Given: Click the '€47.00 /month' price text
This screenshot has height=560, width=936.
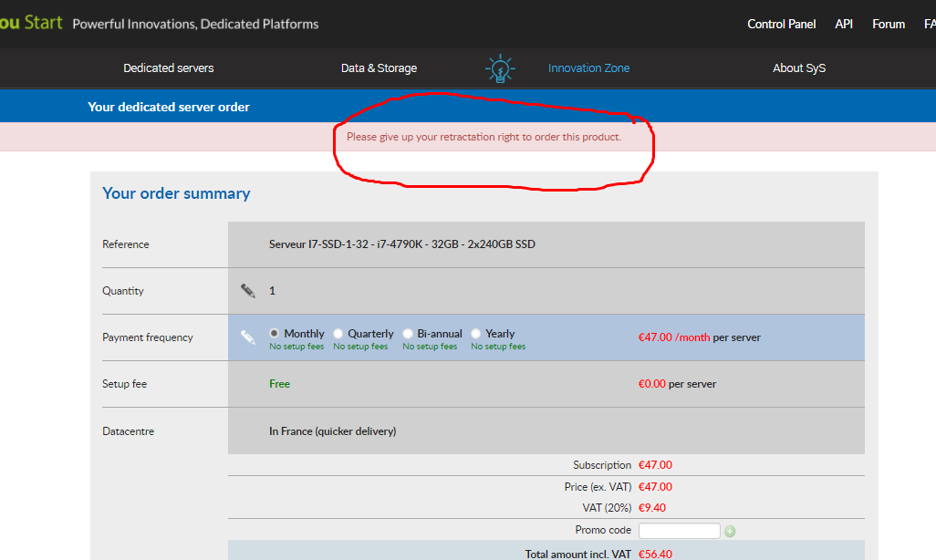Looking at the screenshot, I should tap(674, 337).
